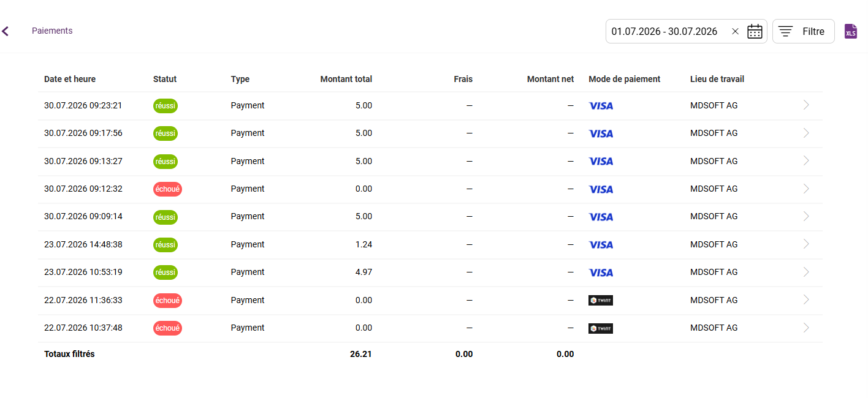
Task: Open details chevron for 30.07.2026 09:09:14 payment
Action: tap(806, 216)
